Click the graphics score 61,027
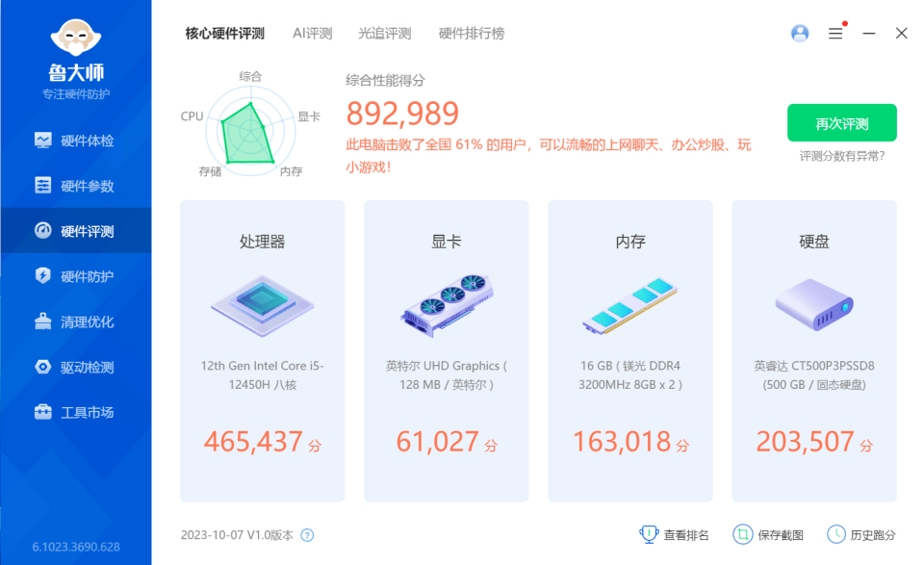The width and height of the screenshot is (924, 565). [x=437, y=442]
